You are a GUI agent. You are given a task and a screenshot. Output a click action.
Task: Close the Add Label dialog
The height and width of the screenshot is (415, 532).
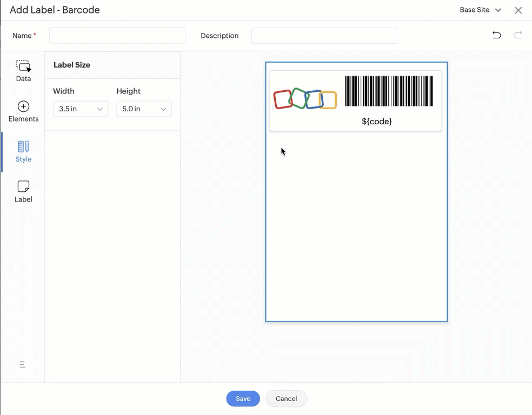[x=518, y=10]
